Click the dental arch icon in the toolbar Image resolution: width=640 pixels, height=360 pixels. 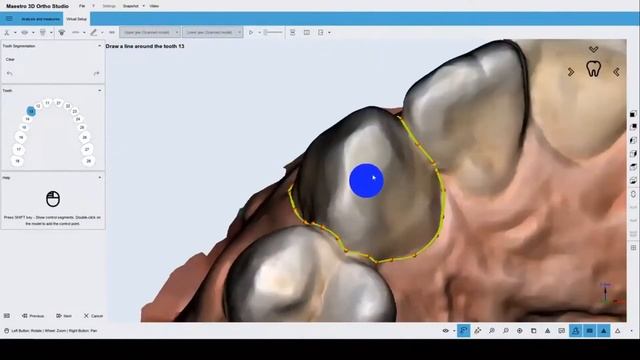click(x=62, y=32)
